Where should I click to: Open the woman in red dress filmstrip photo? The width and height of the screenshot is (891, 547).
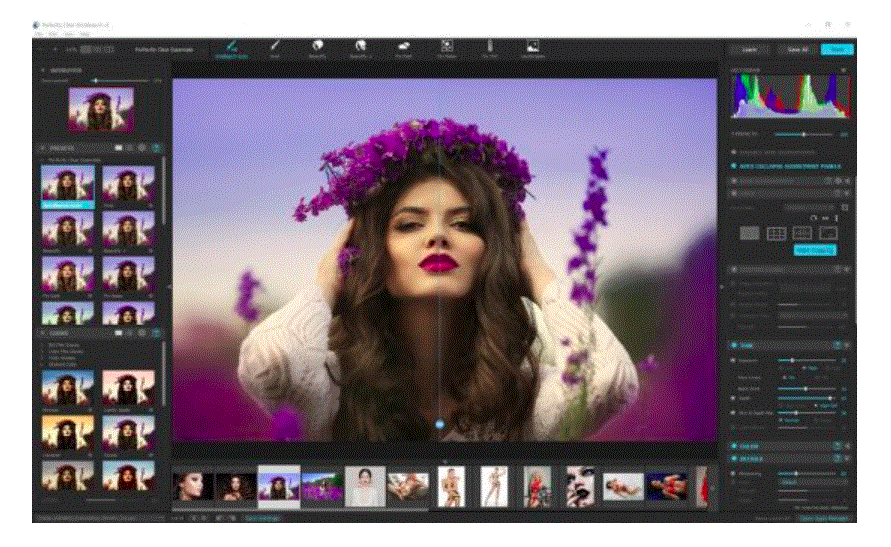(536, 486)
